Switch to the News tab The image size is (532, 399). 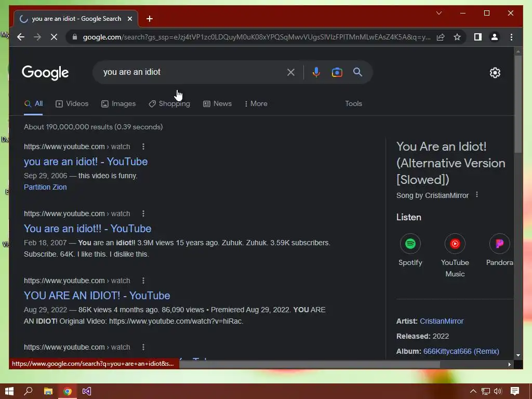[218, 104]
